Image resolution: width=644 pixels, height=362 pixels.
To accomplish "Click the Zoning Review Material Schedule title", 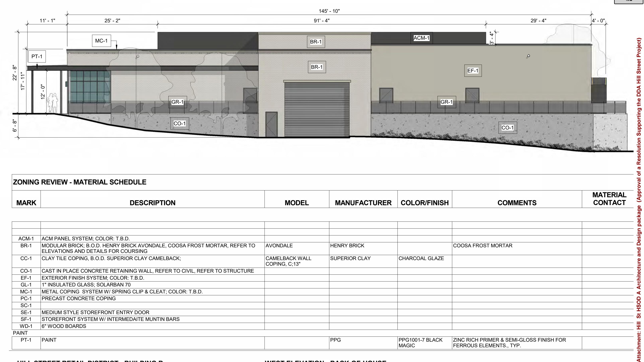I will [80, 182].
